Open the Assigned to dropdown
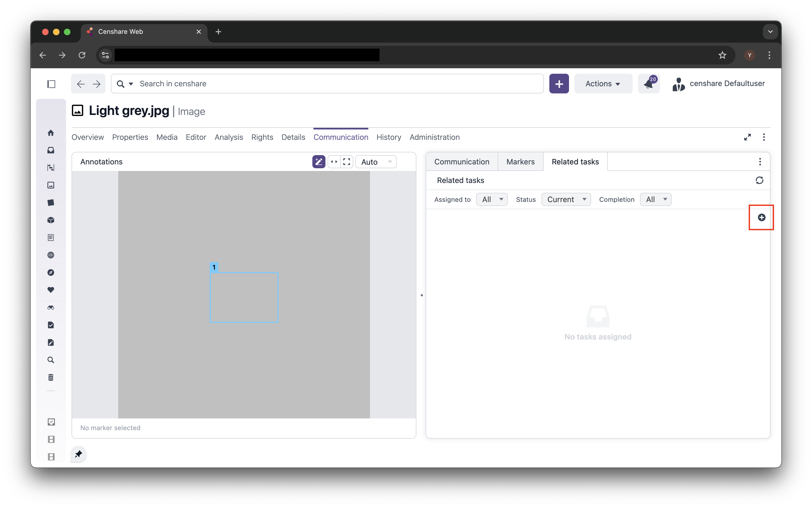The height and width of the screenshot is (508, 812). pos(492,199)
